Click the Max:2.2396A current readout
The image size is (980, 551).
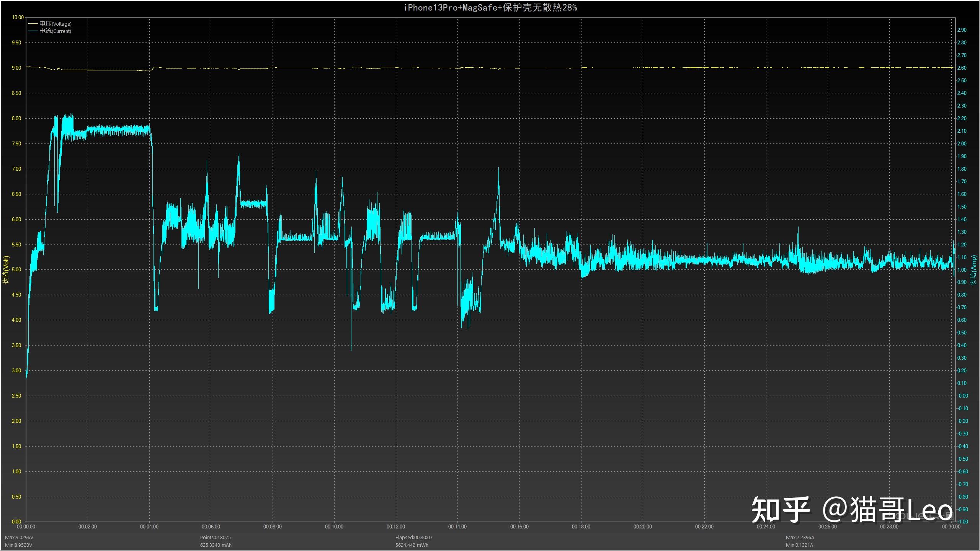(800, 537)
